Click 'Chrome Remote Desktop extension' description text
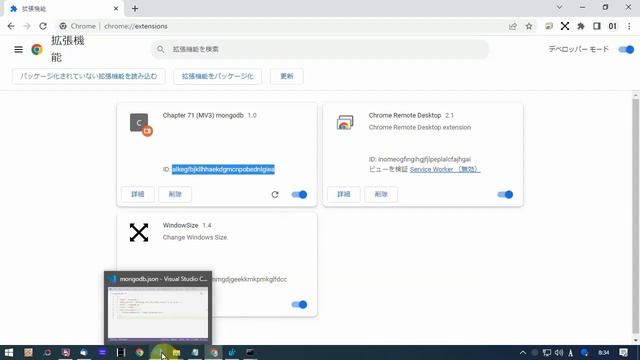 click(x=420, y=127)
